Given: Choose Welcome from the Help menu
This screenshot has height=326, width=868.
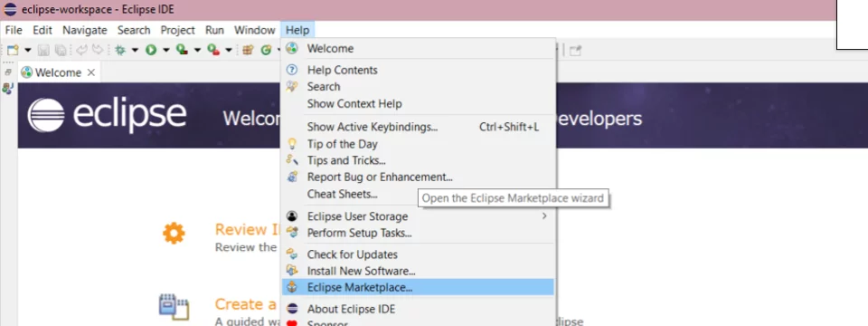Looking at the screenshot, I should [418, 48].
